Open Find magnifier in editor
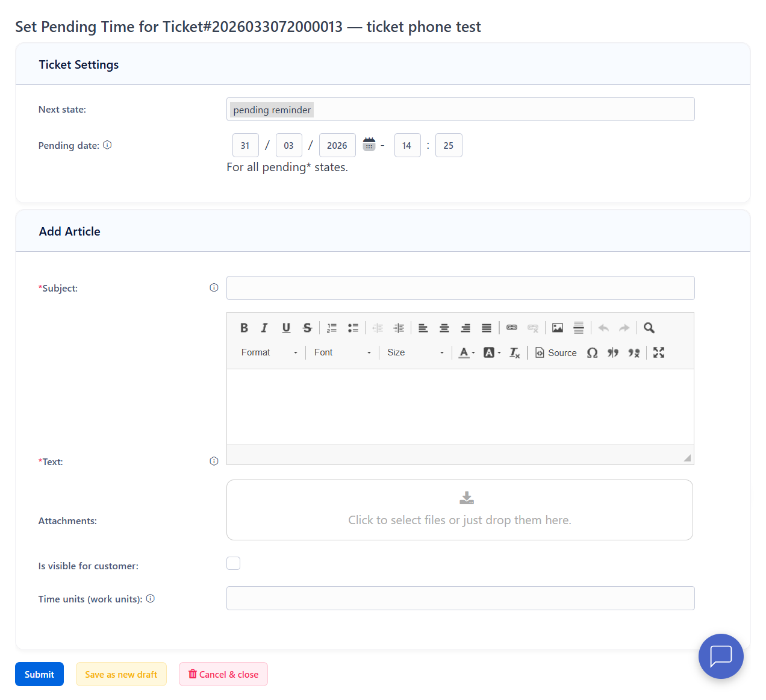The height and width of the screenshot is (700, 766). click(x=649, y=328)
